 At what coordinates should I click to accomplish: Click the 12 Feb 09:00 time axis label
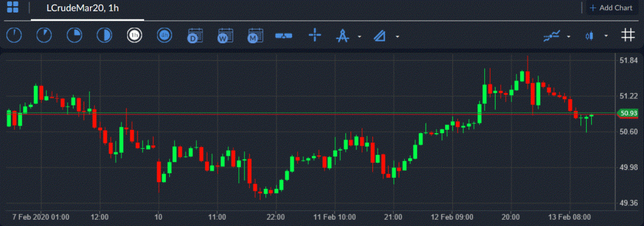tap(452, 217)
